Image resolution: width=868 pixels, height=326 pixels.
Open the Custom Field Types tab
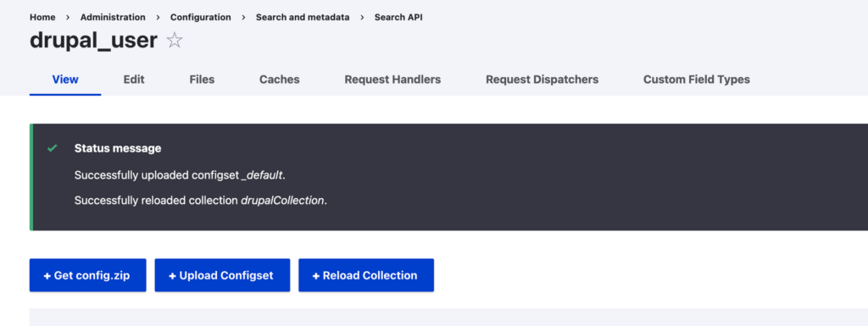pyautogui.click(x=697, y=80)
